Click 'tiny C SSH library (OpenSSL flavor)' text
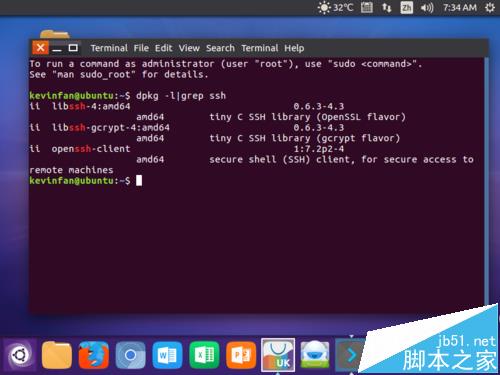This screenshot has height=375, width=500. pyautogui.click(x=307, y=117)
